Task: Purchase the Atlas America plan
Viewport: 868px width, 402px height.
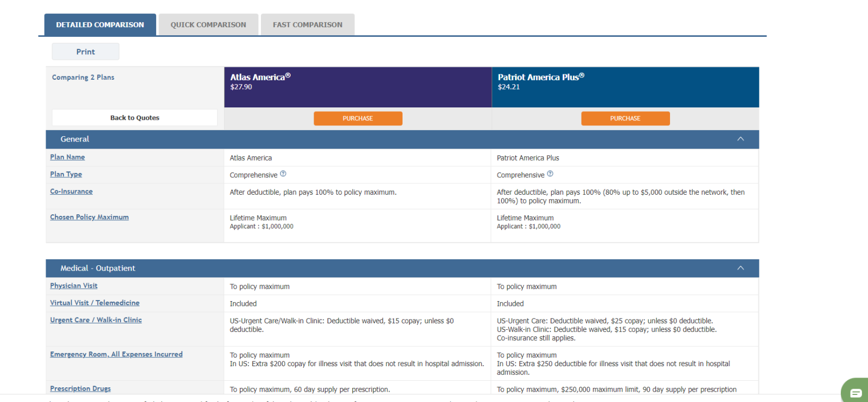Action: tap(358, 118)
